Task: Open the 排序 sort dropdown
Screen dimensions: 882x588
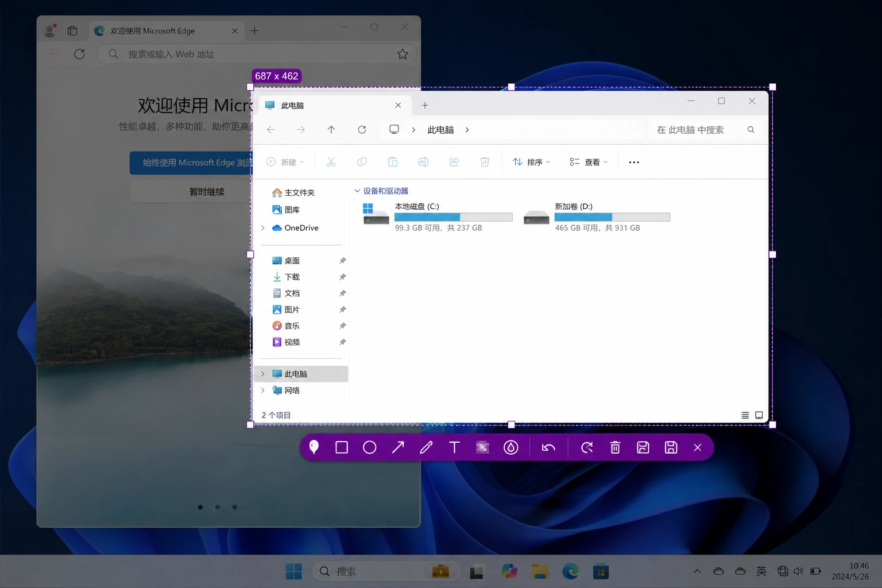Action: click(x=531, y=162)
